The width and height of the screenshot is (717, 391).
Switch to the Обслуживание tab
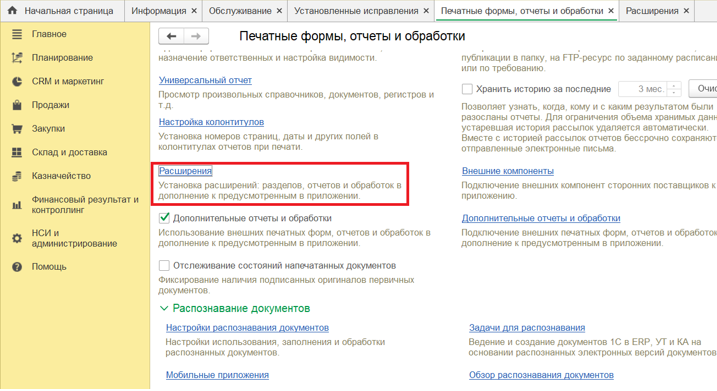tap(240, 11)
